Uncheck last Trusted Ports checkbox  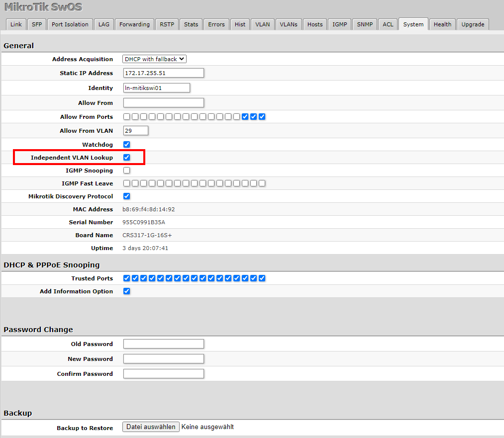262,278
